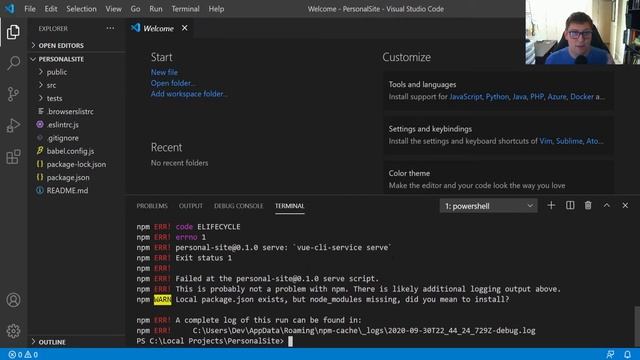The width and height of the screenshot is (640, 360).
Task: Click the Docker support link
Action: (x=582, y=97)
